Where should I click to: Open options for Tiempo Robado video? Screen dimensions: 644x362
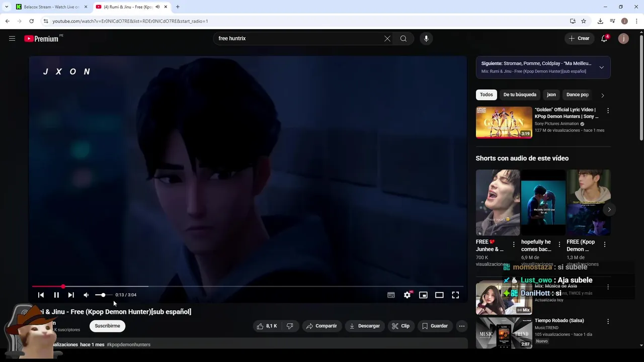pyautogui.click(x=608, y=321)
